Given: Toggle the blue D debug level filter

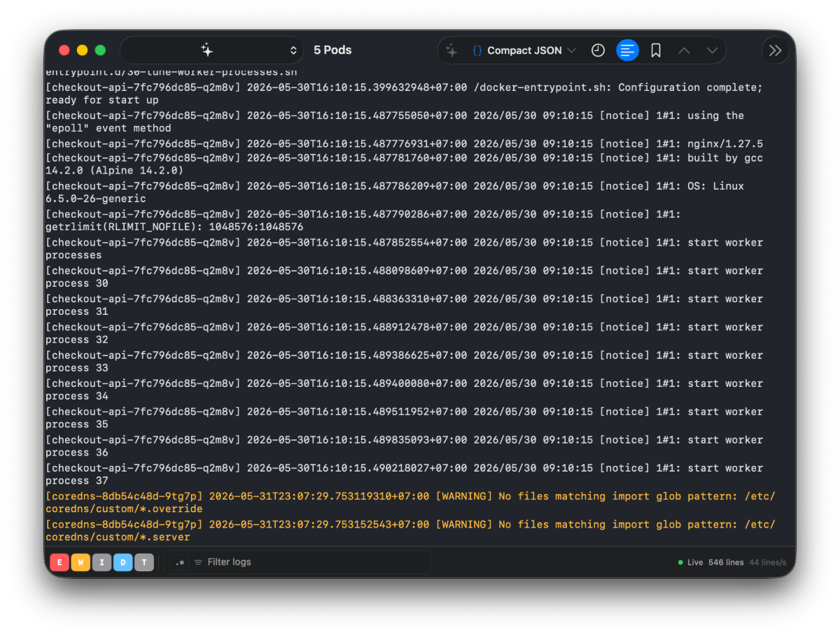Looking at the screenshot, I should (x=122, y=563).
